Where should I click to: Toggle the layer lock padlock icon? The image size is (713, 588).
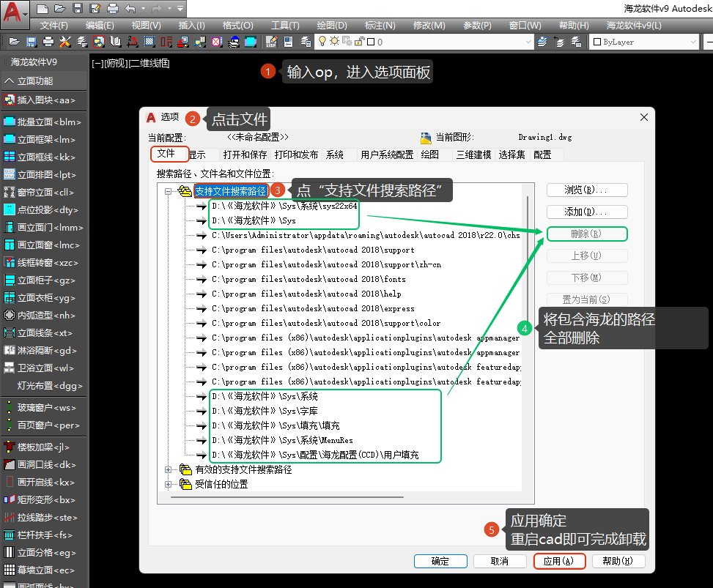(x=359, y=41)
